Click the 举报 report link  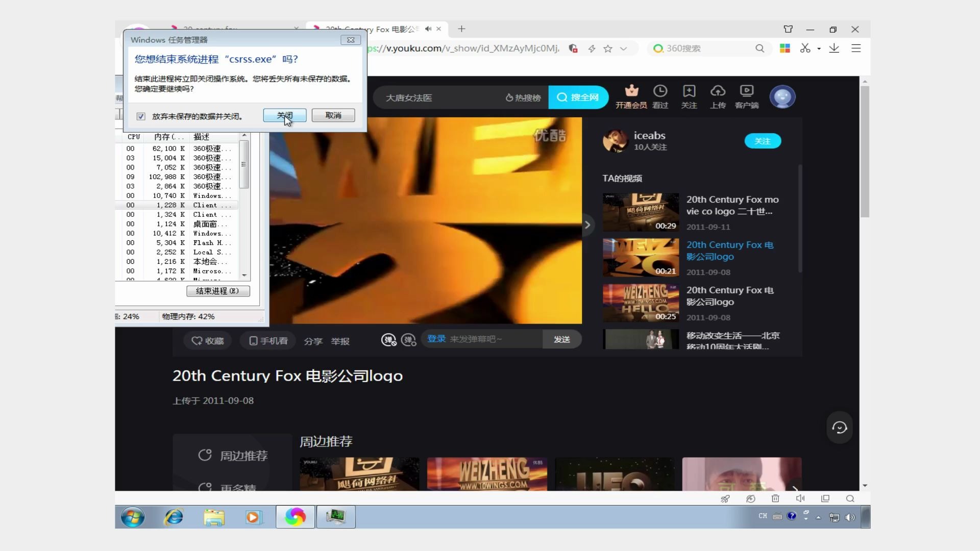tap(340, 341)
